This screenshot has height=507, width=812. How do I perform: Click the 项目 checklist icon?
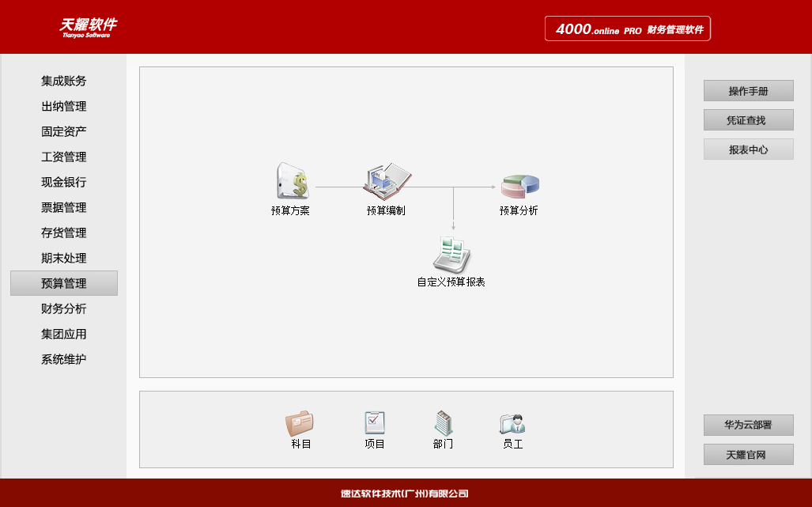click(375, 423)
